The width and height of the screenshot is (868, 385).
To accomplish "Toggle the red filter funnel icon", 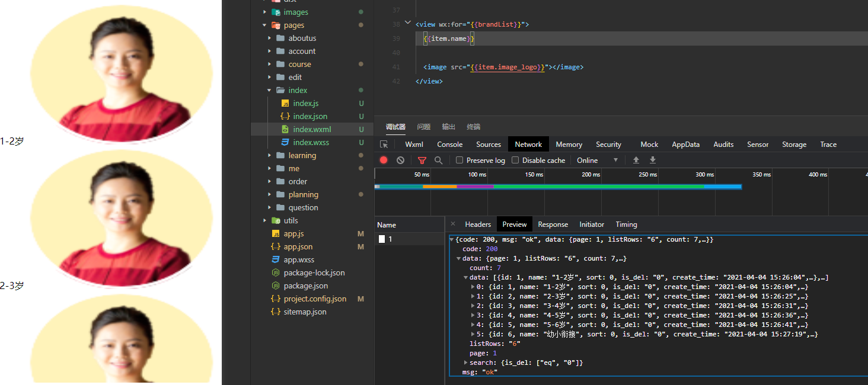I will click(x=422, y=160).
